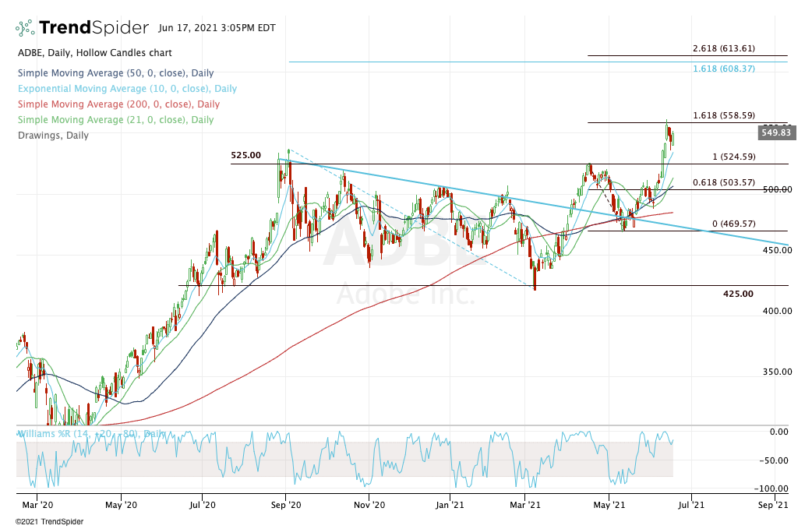Viewport: 812px width, 529px height.
Task: Click the May '21 date axis label
Action: [x=609, y=505]
